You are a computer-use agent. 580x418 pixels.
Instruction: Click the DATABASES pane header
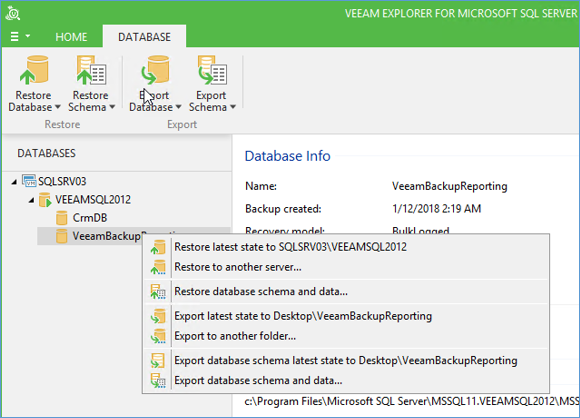(46, 153)
